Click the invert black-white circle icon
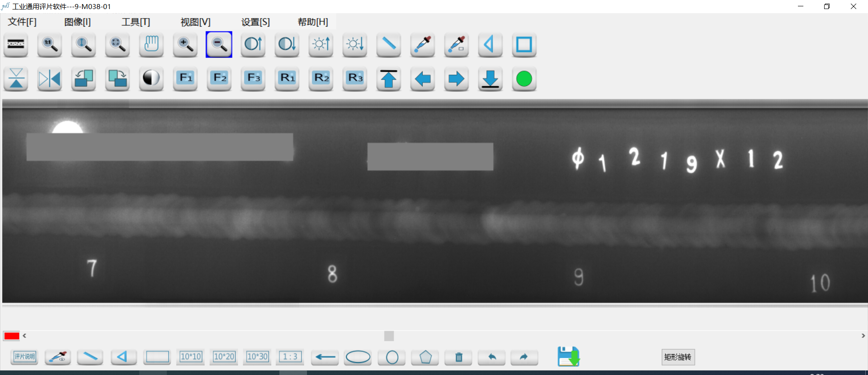This screenshot has height=375, width=868. (x=151, y=79)
